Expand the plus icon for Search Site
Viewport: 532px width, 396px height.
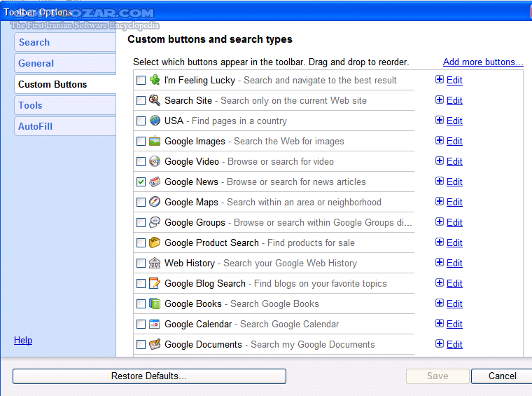(x=440, y=100)
